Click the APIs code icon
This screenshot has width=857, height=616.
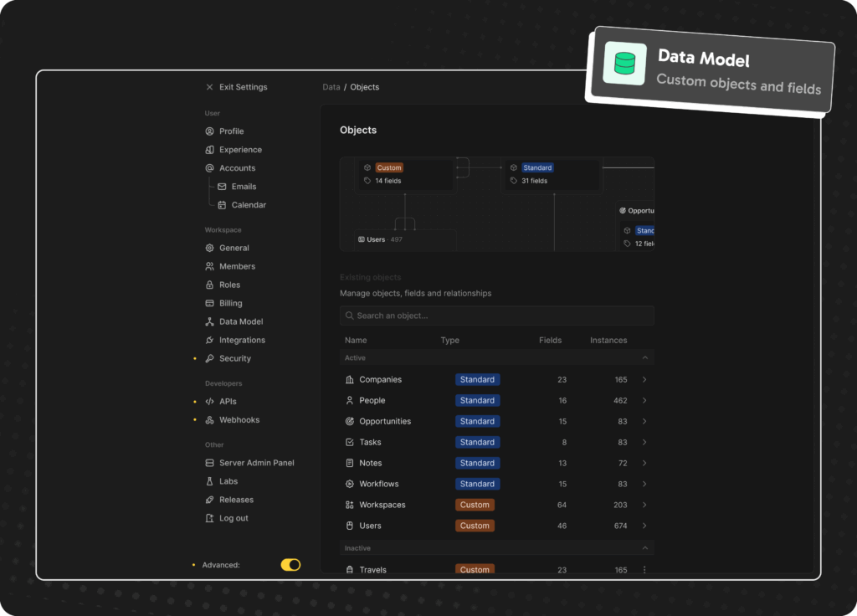coord(210,402)
